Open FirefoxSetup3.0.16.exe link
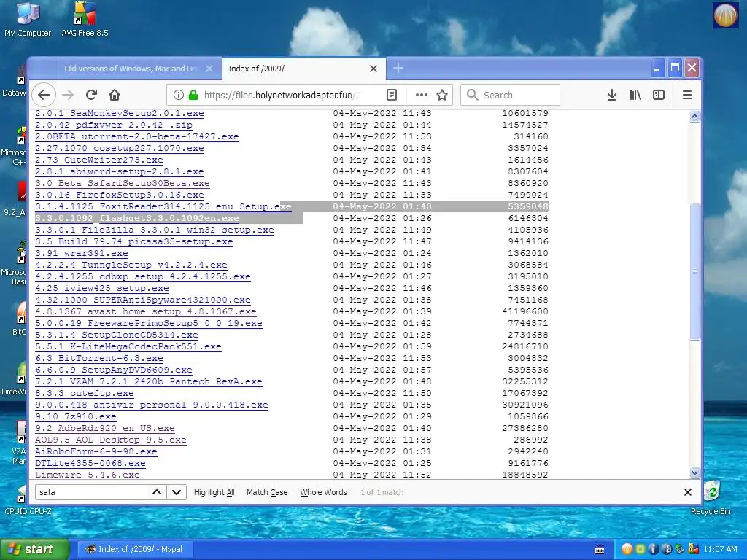The width and height of the screenshot is (747, 560). pyautogui.click(x=120, y=195)
